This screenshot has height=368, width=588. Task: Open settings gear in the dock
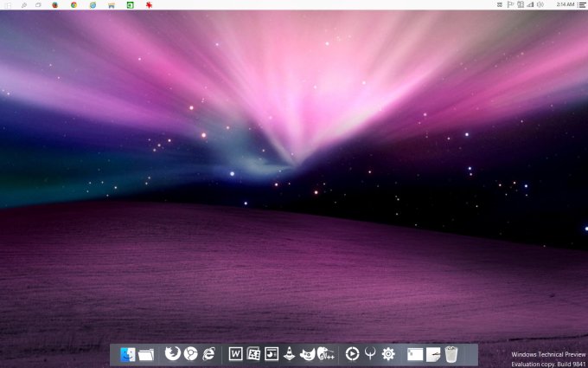click(x=388, y=354)
